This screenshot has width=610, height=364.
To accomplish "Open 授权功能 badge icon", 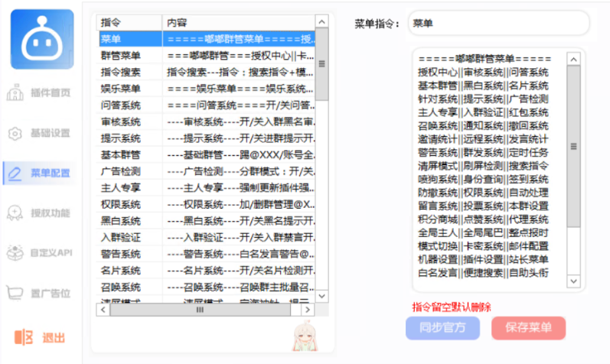I will [15, 213].
